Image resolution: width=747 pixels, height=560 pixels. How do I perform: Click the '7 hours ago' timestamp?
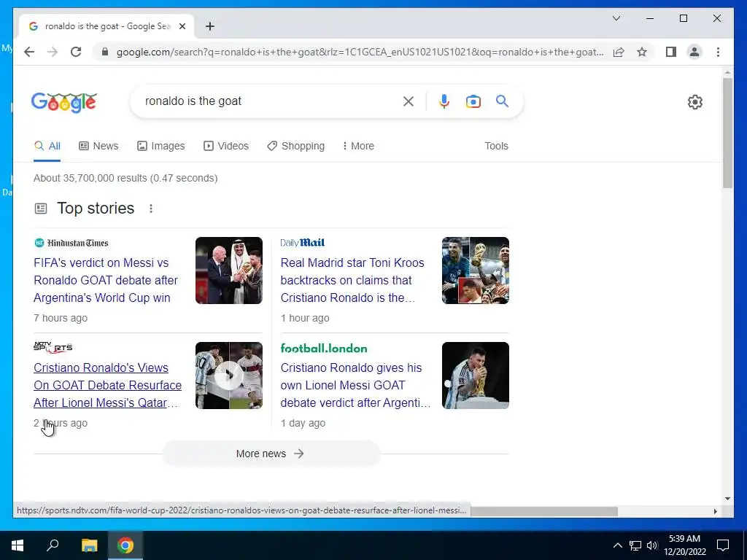pos(61,318)
